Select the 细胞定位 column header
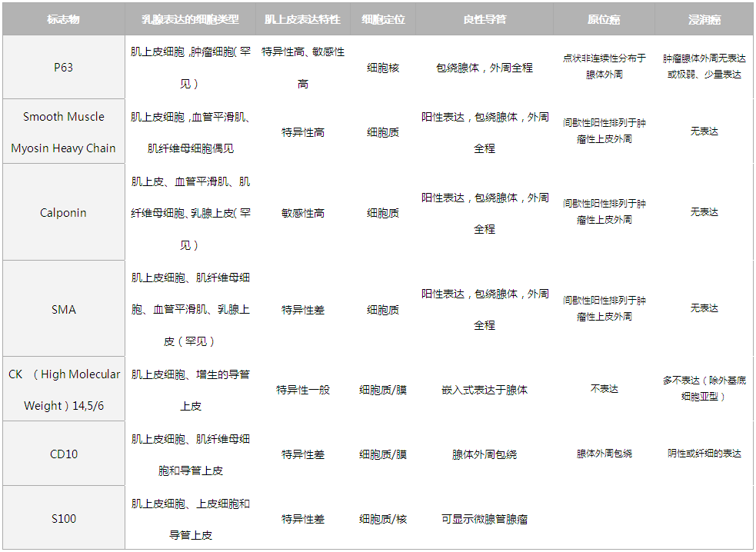Screen dimensions: 756x552 [383, 19]
